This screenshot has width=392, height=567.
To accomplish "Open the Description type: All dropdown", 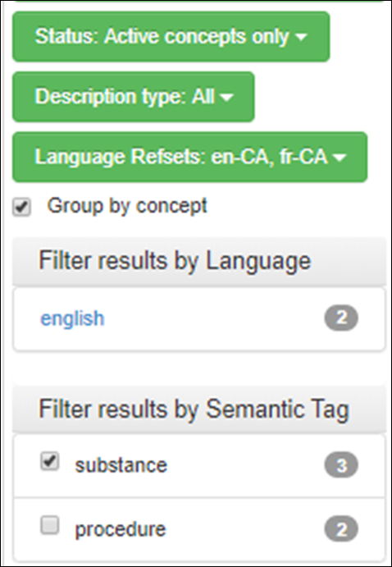I will [x=134, y=97].
